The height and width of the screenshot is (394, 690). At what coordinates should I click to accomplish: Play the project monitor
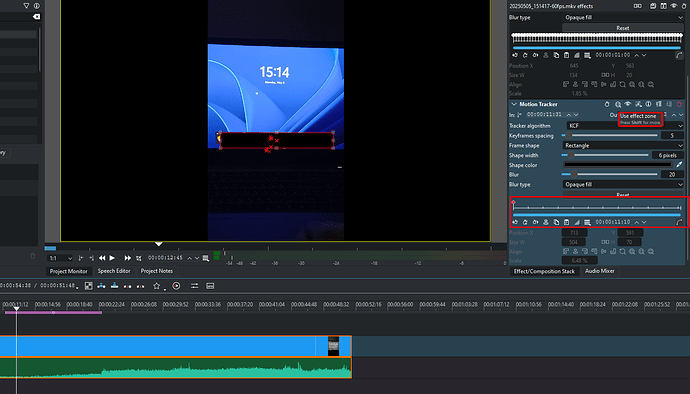112,258
